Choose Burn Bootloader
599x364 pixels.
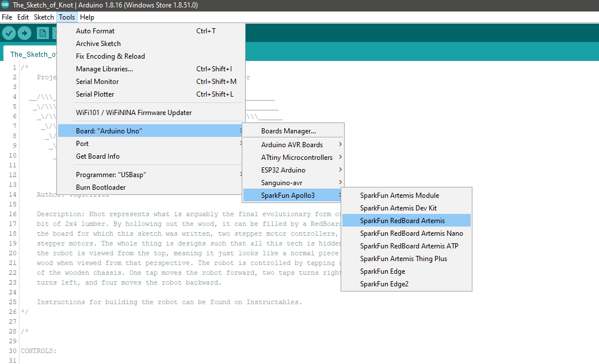pos(151,187)
